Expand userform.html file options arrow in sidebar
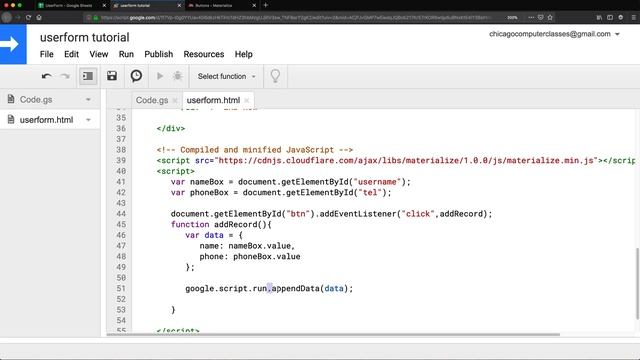The image size is (640, 360). (88, 120)
